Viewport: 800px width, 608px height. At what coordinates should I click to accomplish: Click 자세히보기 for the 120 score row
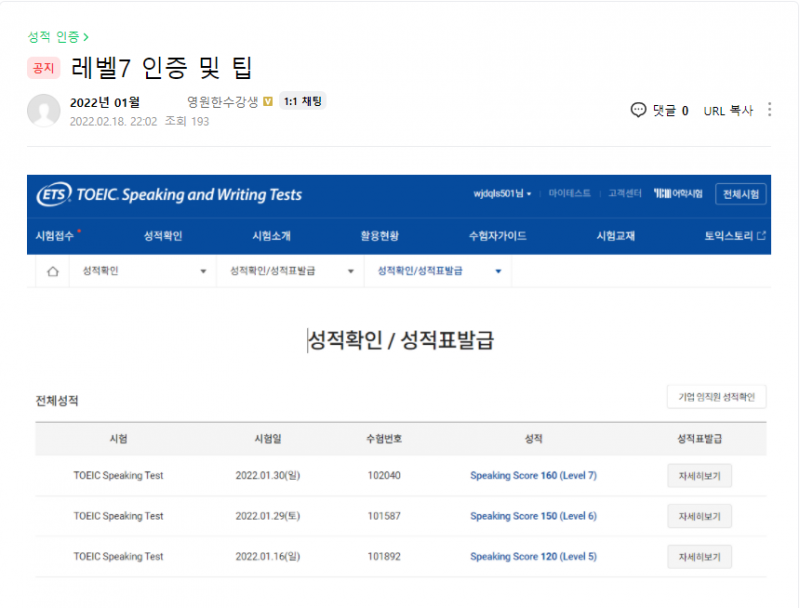coord(699,557)
